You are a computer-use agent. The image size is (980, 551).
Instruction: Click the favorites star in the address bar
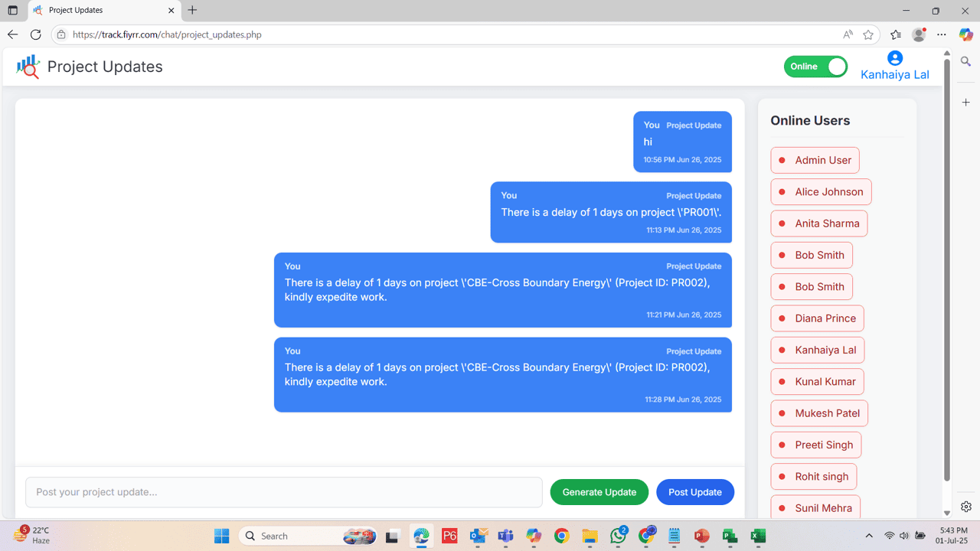pyautogui.click(x=867, y=34)
